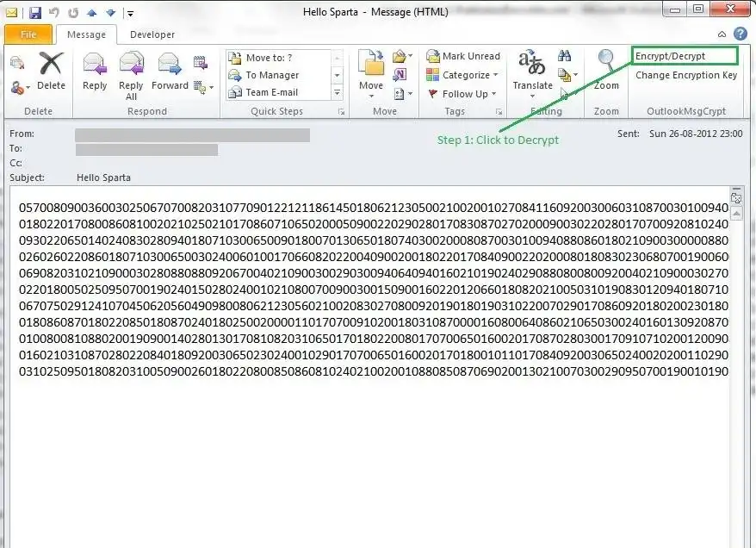Viewport: 756px width, 548px height.
Task: Click the Find binoculars icon
Action: (x=565, y=56)
